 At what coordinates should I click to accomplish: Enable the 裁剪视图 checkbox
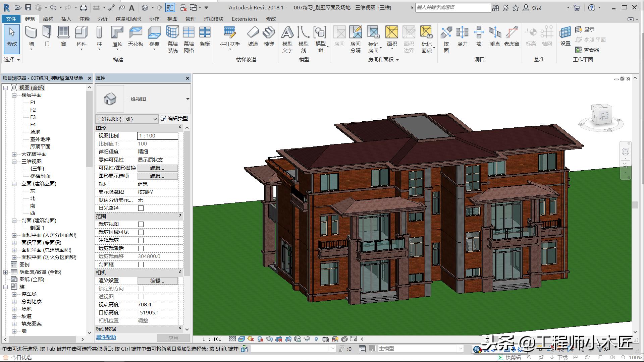coord(140,224)
